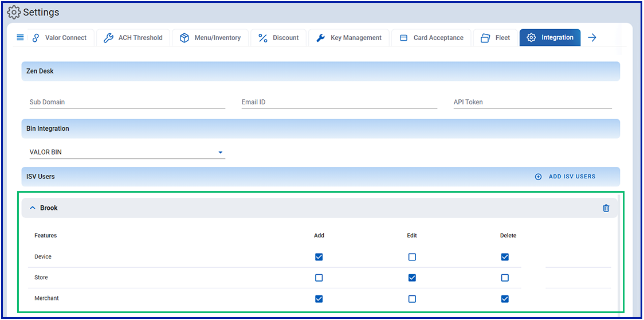Switch to the ACH Threshold tab

click(x=133, y=37)
